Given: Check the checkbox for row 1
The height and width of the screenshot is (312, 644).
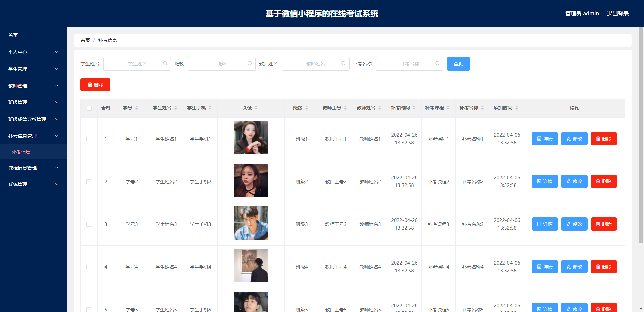Looking at the screenshot, I should point(89,139).
